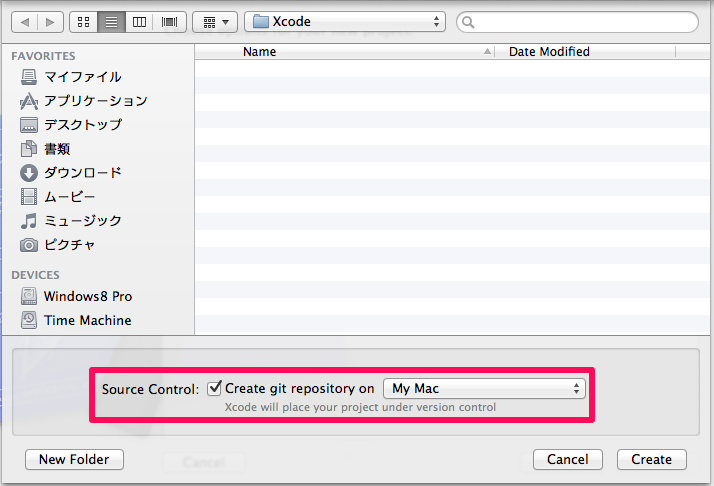Click the Create button

tap(651, 459)
